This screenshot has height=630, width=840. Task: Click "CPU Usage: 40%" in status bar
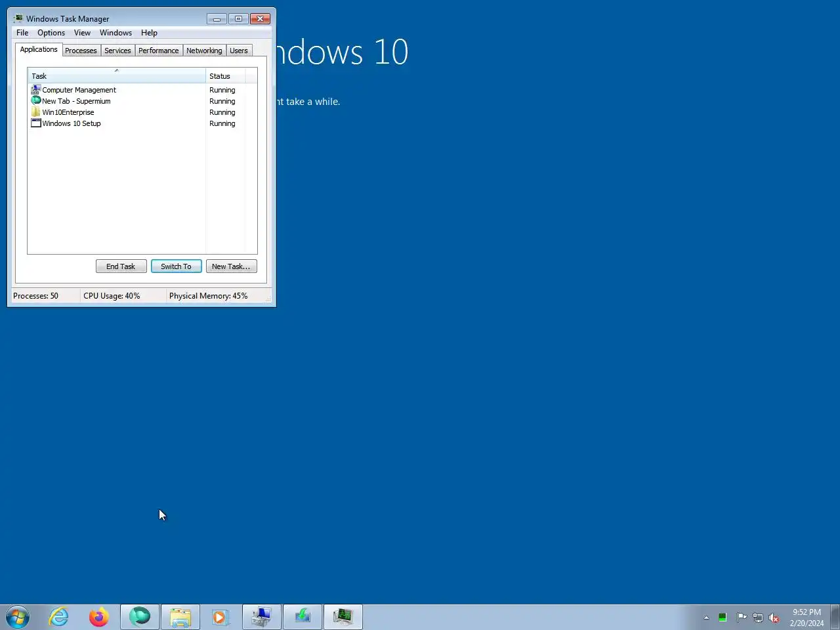pos(112,296)
